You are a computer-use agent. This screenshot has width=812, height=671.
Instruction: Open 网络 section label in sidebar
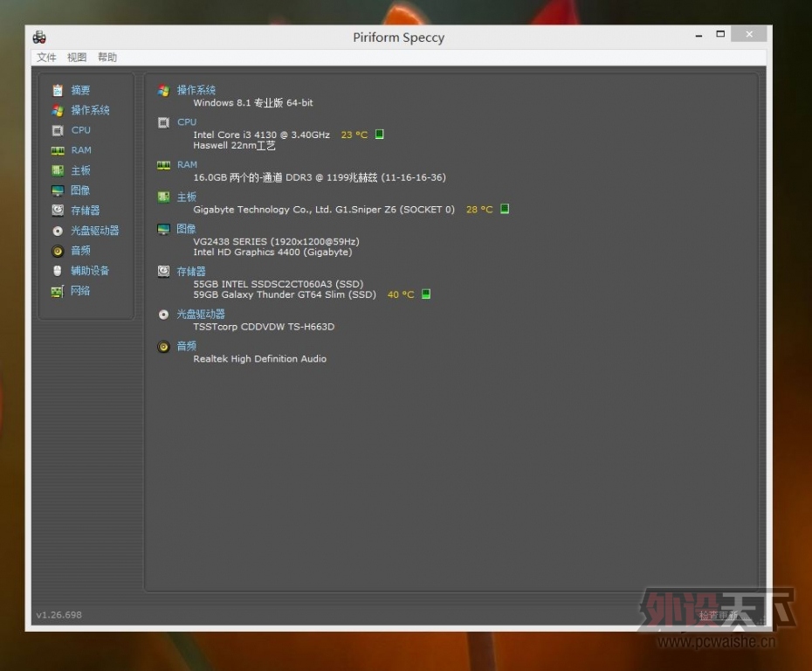click(x=80, y=291)
